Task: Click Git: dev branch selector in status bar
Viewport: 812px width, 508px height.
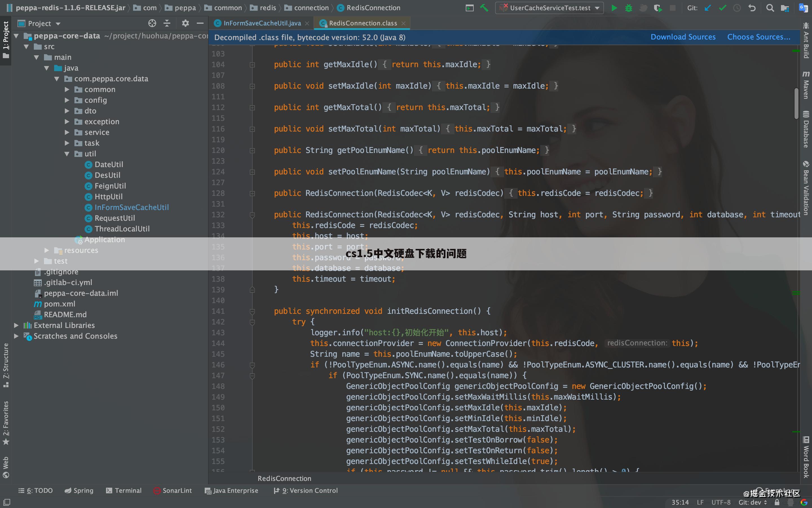Action: 753,502
